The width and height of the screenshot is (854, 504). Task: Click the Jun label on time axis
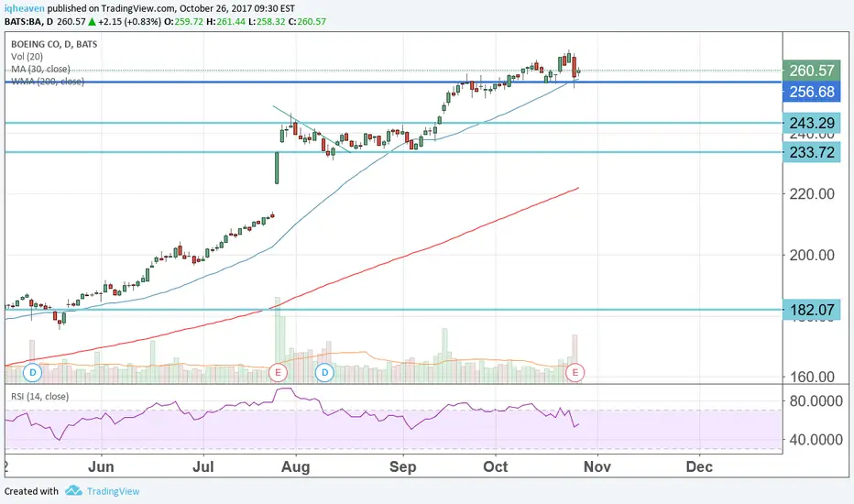coord(102,467)
